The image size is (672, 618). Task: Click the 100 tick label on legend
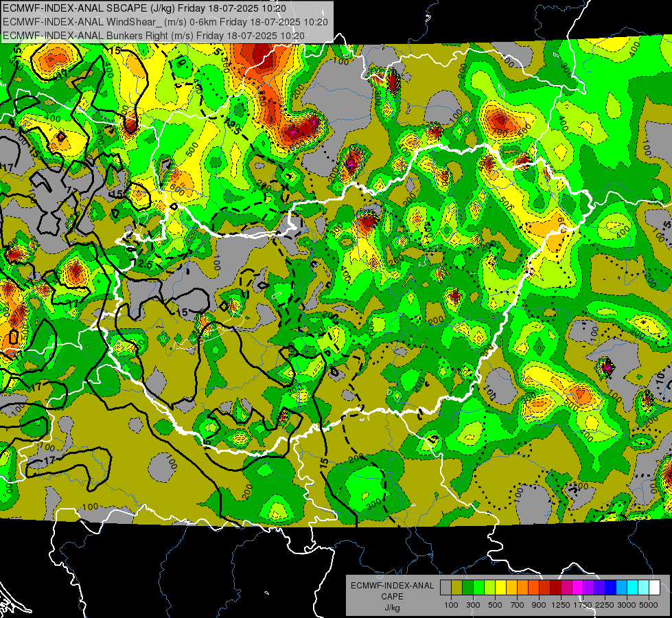click(451, 605)
